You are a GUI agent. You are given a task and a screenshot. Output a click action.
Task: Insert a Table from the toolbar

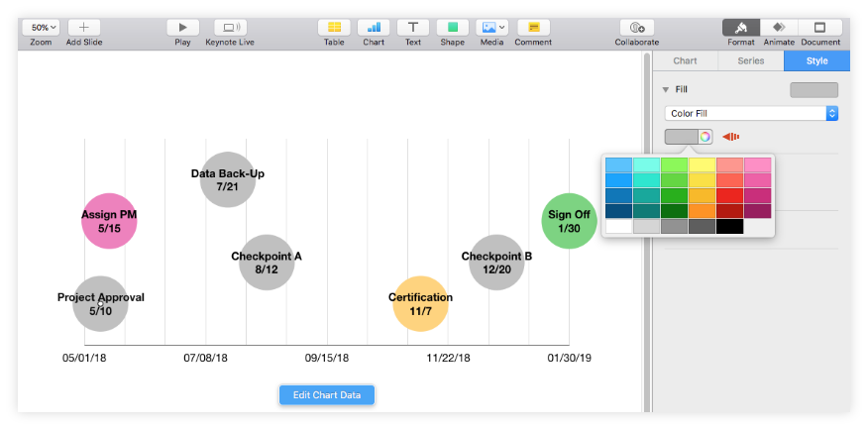point(334,27)
